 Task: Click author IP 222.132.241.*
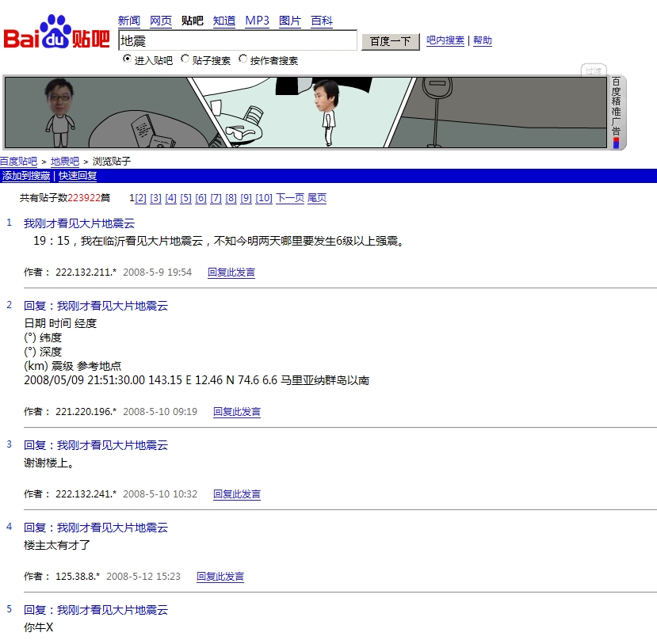tap(86, 494)
